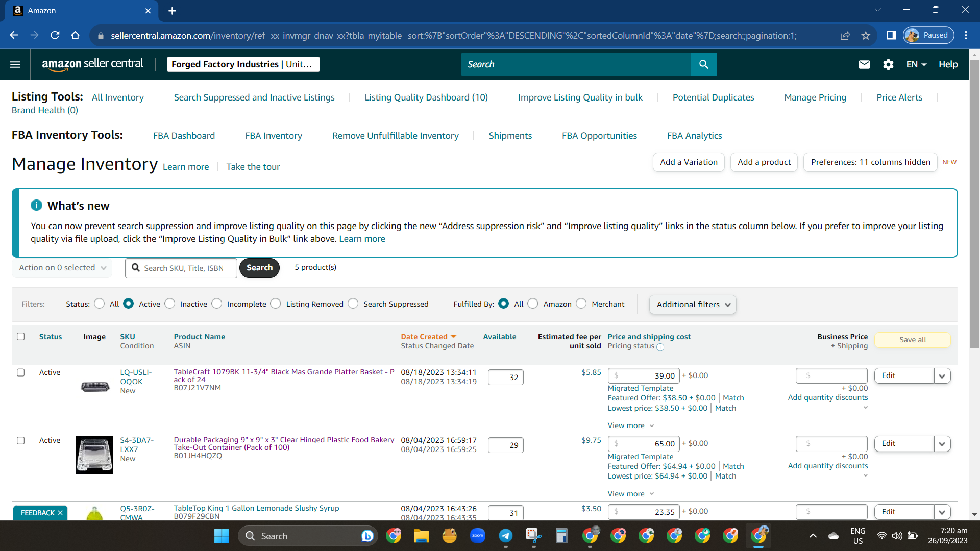Open File Explorer from the taskbar
The height and width of the screenshot is (551, 980).
(421, 536)
